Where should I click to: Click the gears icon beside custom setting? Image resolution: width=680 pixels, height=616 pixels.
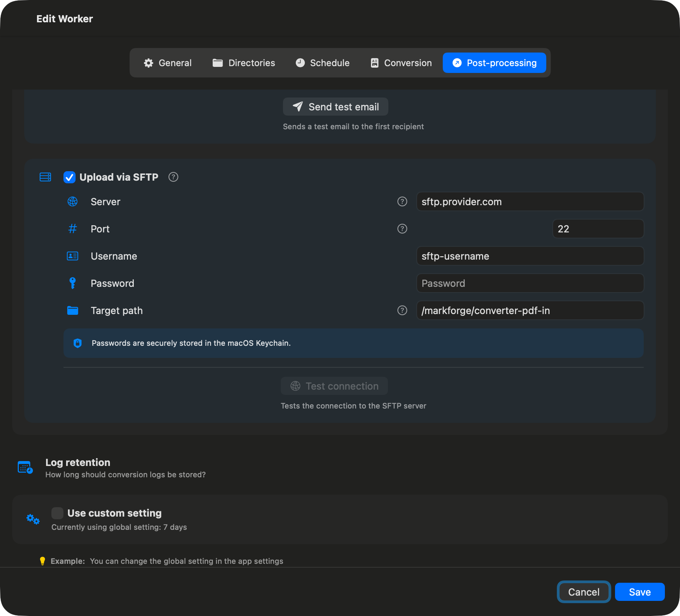(33, 519)
